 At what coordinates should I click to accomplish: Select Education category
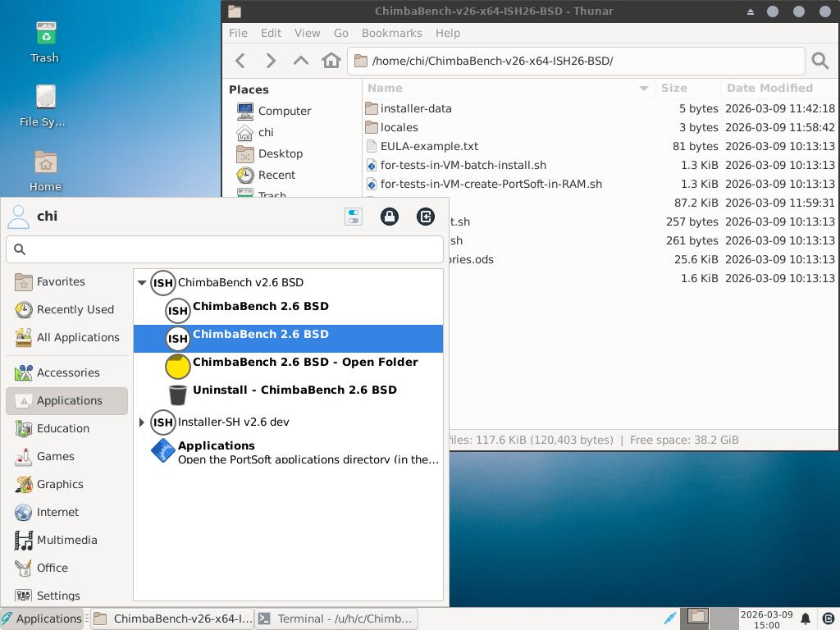pos(67,428)
